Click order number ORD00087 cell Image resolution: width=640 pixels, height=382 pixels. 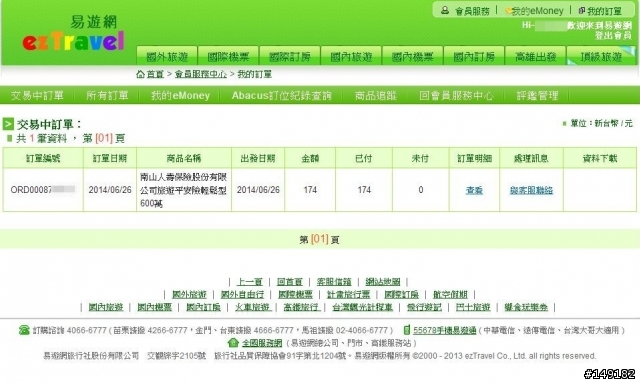42,190
